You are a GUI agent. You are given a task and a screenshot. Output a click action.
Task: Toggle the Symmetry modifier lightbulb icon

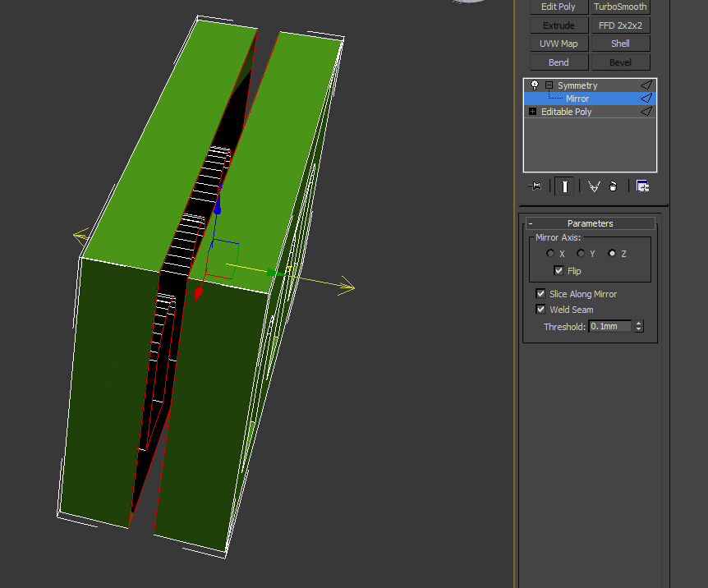coord(535,85)
